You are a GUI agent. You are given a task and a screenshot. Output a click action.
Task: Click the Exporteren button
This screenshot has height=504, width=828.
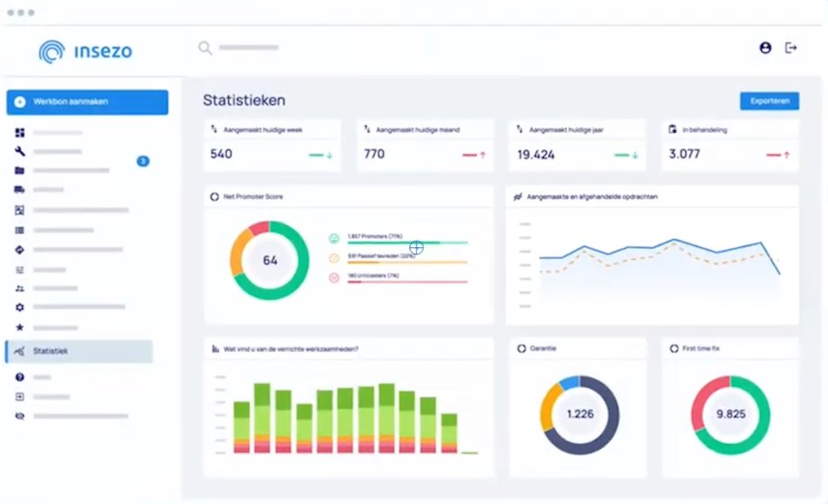(x=769, y=101)
